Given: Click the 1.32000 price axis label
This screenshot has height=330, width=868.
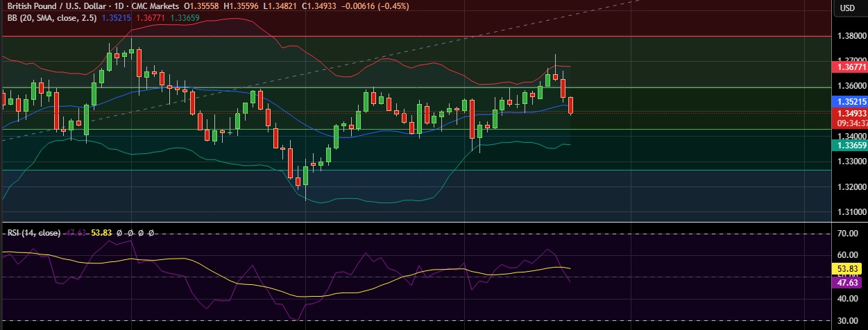Looking at the screenshot, I should 851,187.
